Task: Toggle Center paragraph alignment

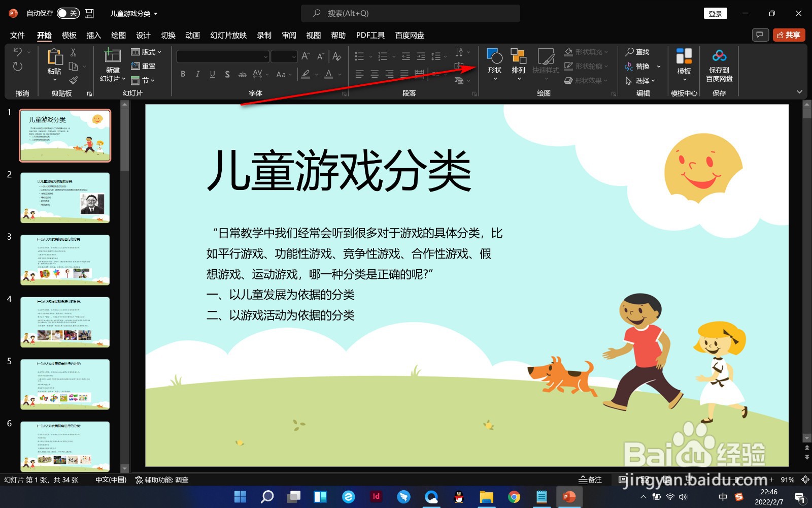Action: coord(375,74)
